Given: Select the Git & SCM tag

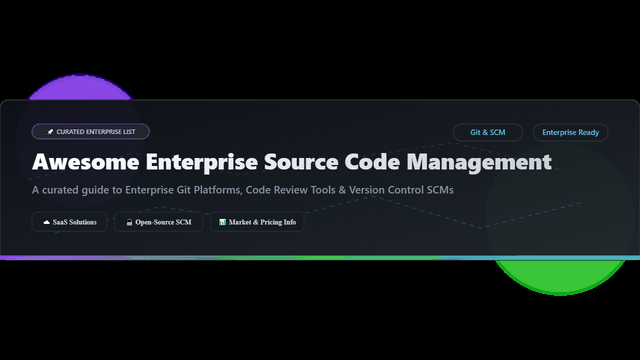Looking at the screenshot, I should [x=488, y=132].
